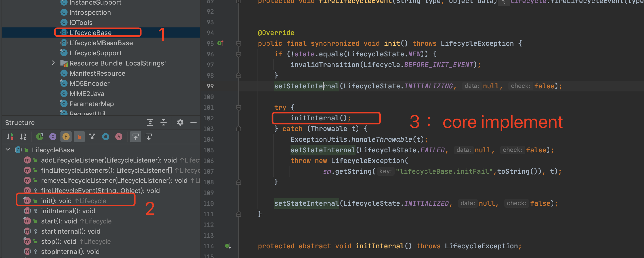Click the fold end marker at line 98
This screenshot has height=258, width=644.
click(238, 75)
